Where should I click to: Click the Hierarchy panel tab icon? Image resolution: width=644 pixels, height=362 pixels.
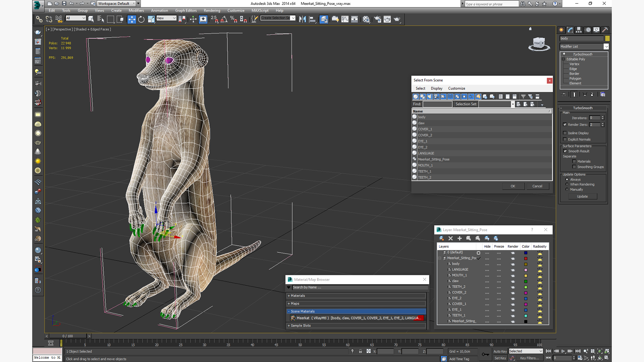[x=579, y=30]
